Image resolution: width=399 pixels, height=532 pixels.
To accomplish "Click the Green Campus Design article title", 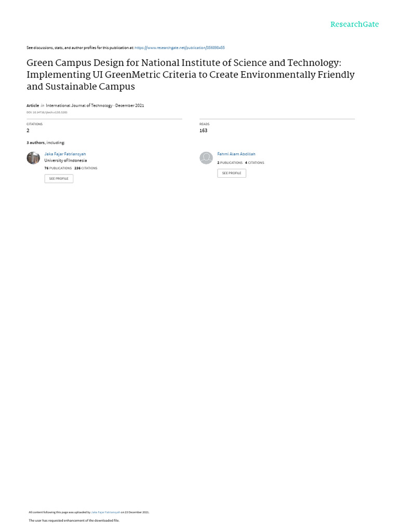I will pyautogui.click(x=191, y=75).
